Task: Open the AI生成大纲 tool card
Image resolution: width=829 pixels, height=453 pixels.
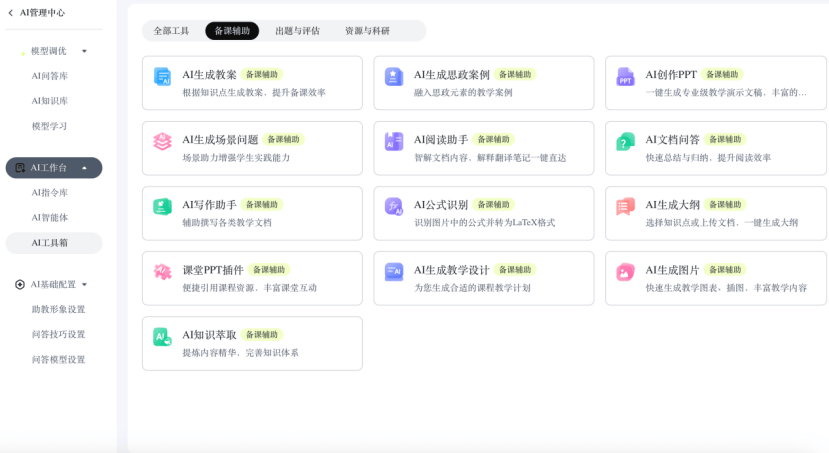Action: (x=715, y=213)
